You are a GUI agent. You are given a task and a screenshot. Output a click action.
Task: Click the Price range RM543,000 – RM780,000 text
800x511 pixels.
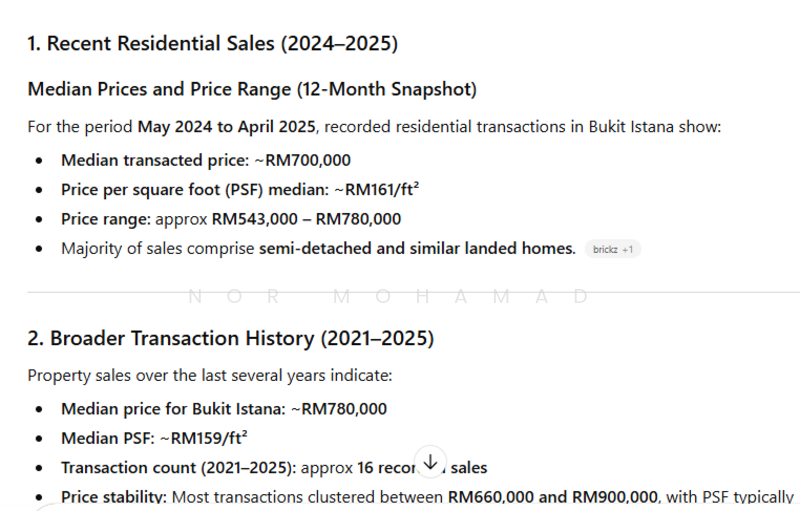tap(230, 219)
